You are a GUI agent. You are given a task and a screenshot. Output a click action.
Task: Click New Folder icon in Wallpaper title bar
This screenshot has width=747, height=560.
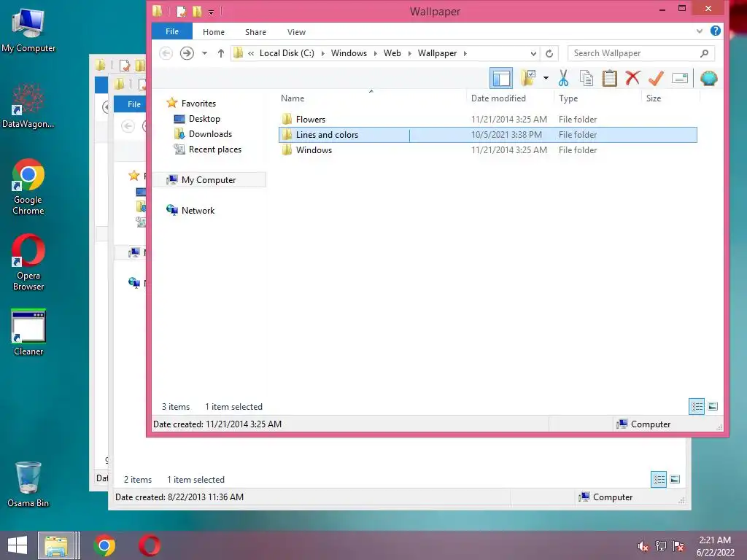tap(197, 11)
